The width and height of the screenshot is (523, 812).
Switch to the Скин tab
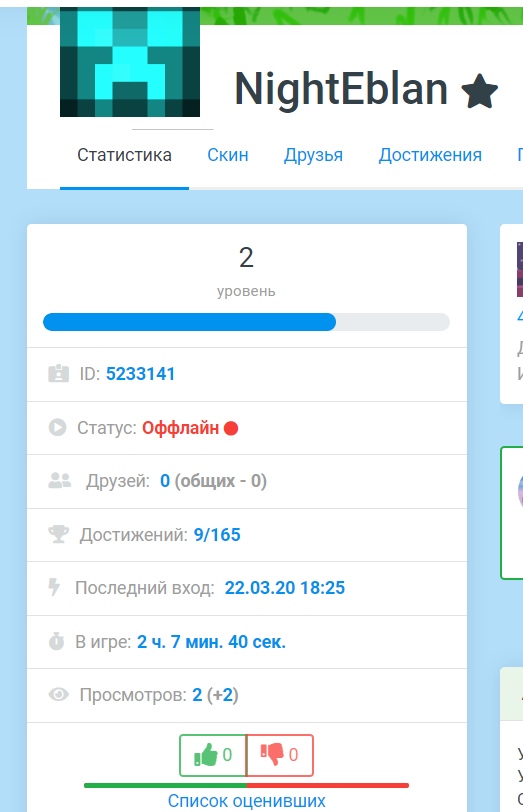pos(228,155)
